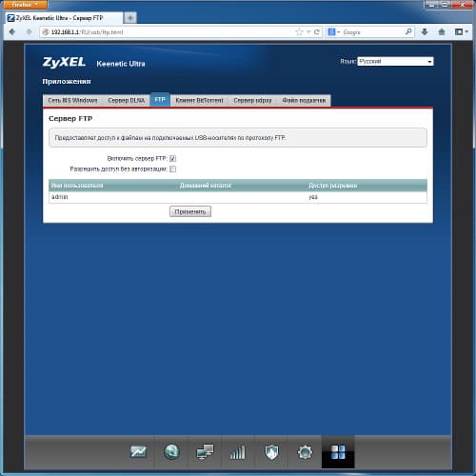Image resolution: width=476 pixels, height=476 pixels.
Task: Toggle access without authorization checkbox
Action: click(x=172, y=169)
